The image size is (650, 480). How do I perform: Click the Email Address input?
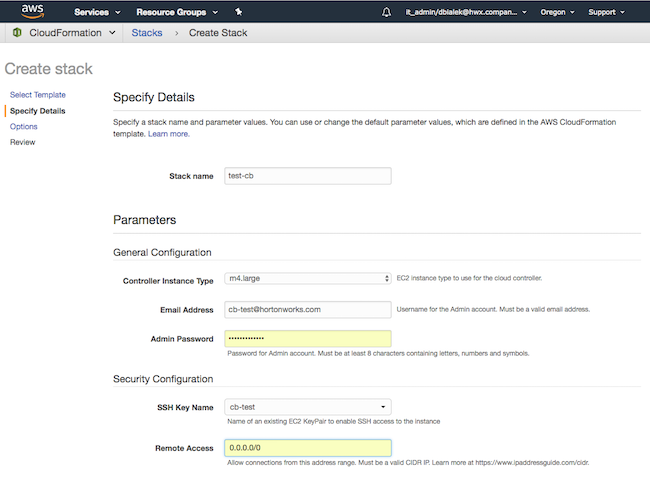307,309
